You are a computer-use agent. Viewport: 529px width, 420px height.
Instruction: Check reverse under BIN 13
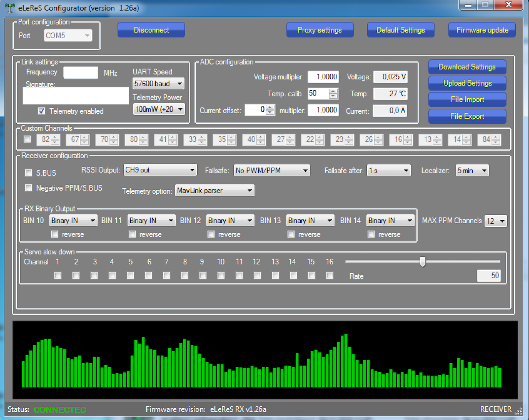pos(291,234)
